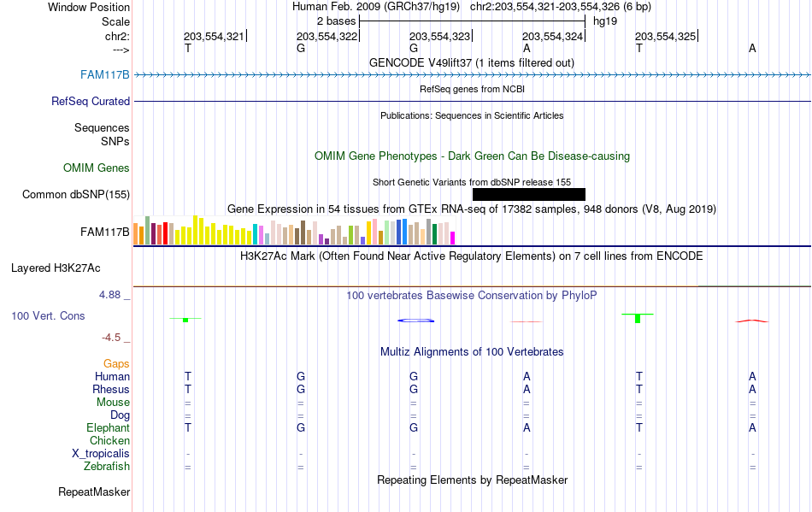Click '100 vertebrates Basewise Conservation by PhyloP' title
Image resolution: width=812 pixels, height=512 pixels.
point(472,295)
